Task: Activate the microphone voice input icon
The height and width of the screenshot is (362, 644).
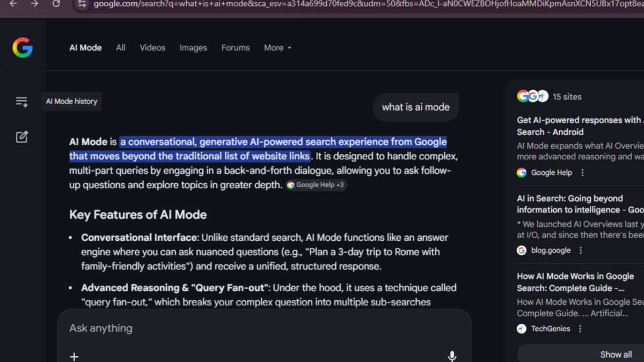Action: coord(452,356)
